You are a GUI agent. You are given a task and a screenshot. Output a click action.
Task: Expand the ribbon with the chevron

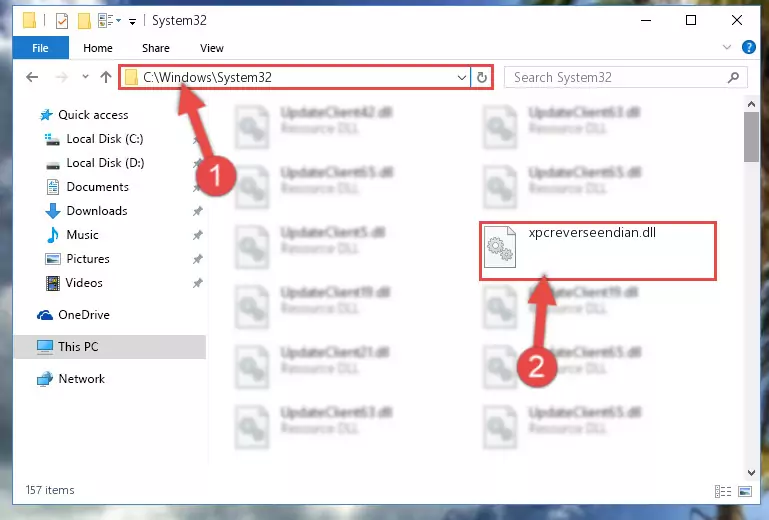coord(727,47)
